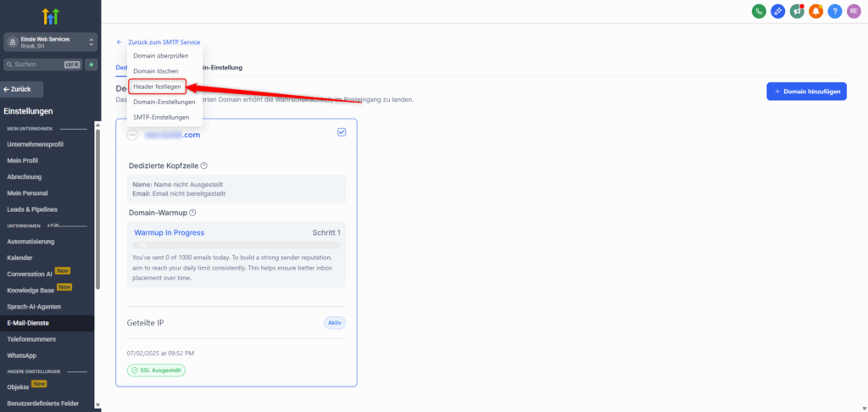Click the Aktiv badge next to Geteilte IP
This screenshot has width=868, height=412.
335,323
